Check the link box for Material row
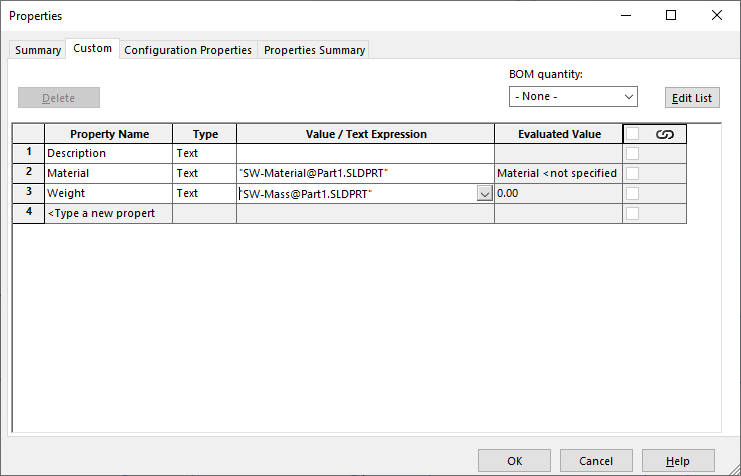The width and height of the screenshot is (741, 476). pyautogui.click(x=632, y=174)
